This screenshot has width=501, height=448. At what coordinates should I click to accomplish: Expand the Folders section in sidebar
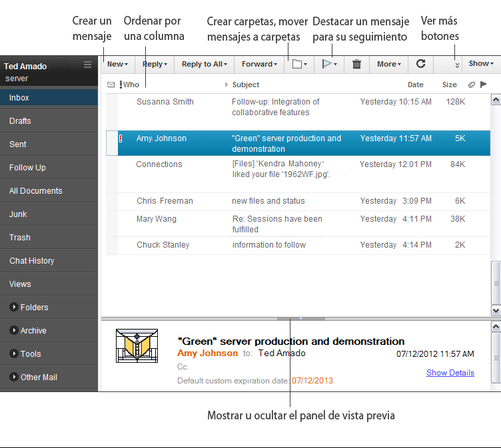tap(15, 308)
